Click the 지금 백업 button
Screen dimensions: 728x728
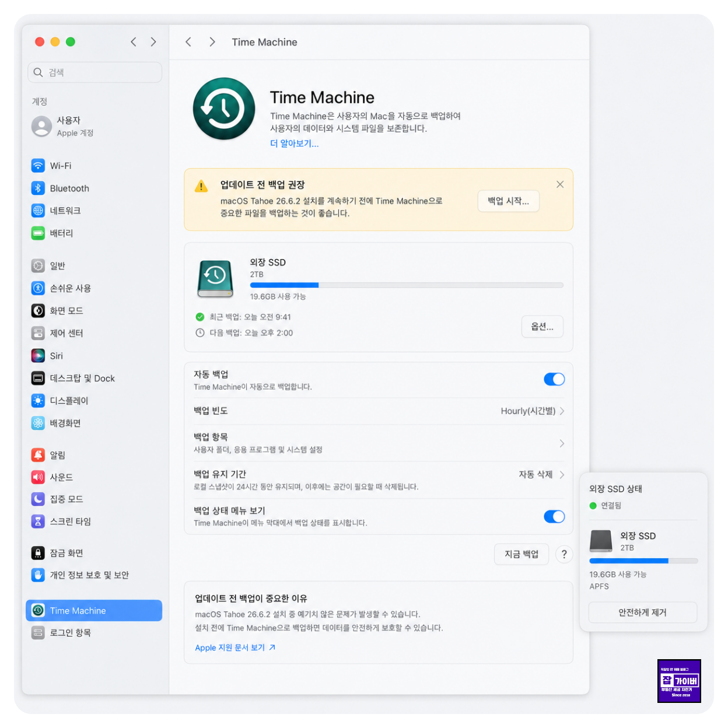(x=522, y=554)
